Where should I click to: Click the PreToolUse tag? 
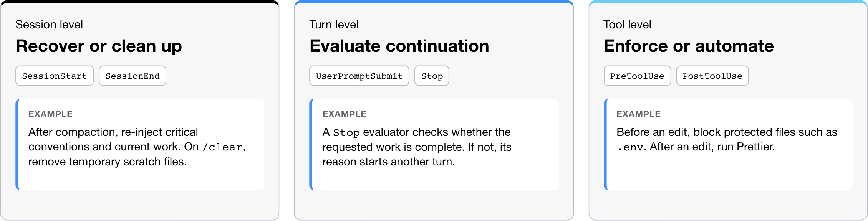[637, 76]
